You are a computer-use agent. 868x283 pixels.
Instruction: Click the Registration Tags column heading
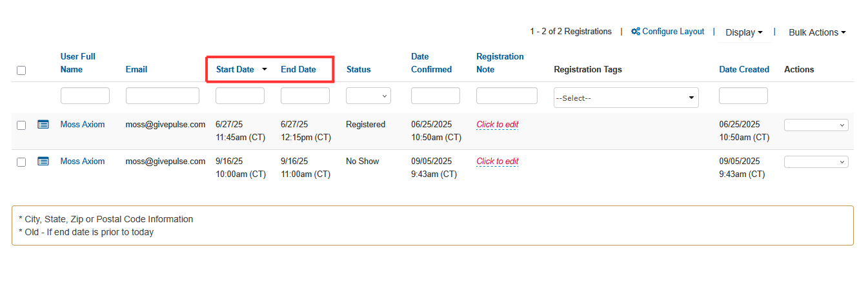[588, 69]
